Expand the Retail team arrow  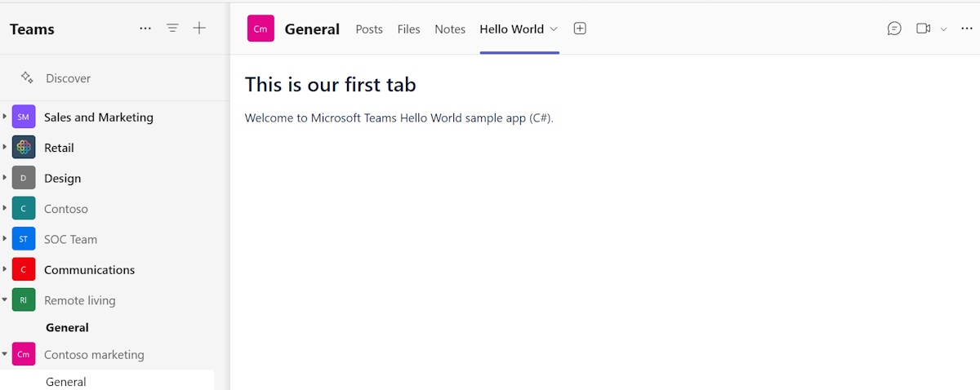(5, 148)
